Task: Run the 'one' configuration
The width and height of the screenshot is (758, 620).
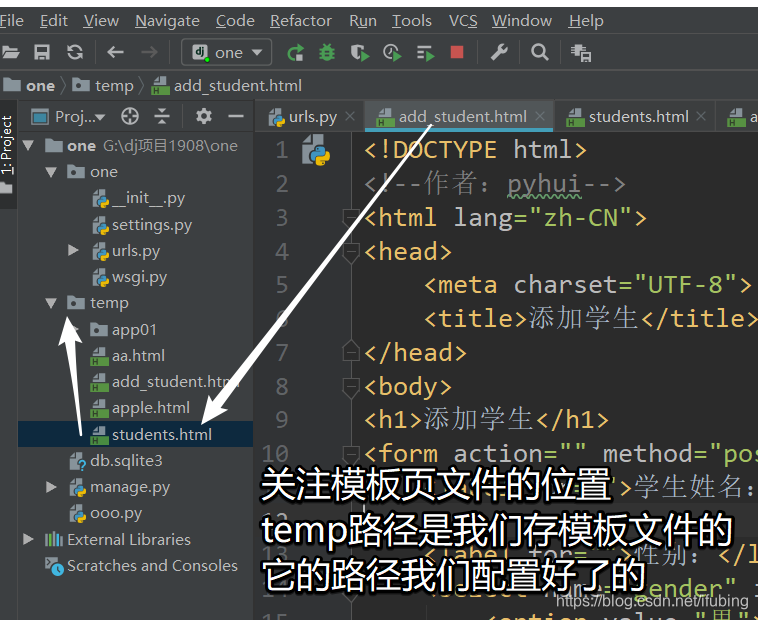Action: [295, 52]
